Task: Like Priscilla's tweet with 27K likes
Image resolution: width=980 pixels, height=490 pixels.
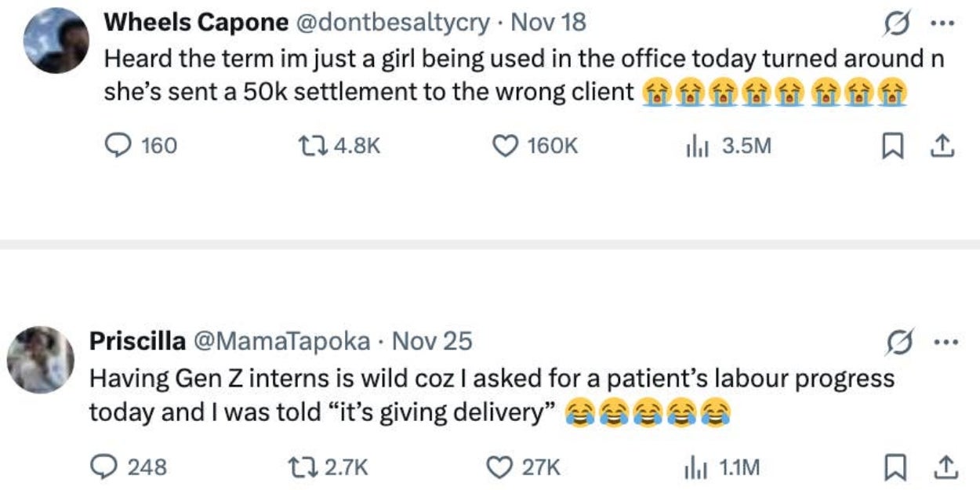Action: pos(499,467)
